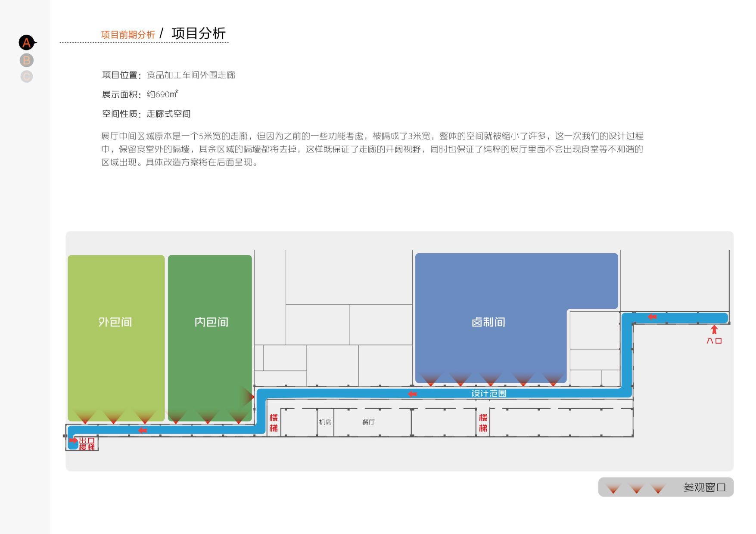Click the dark green 内包间 zone
This screenshot has width=756, height=534.
(x=210, y=338)
